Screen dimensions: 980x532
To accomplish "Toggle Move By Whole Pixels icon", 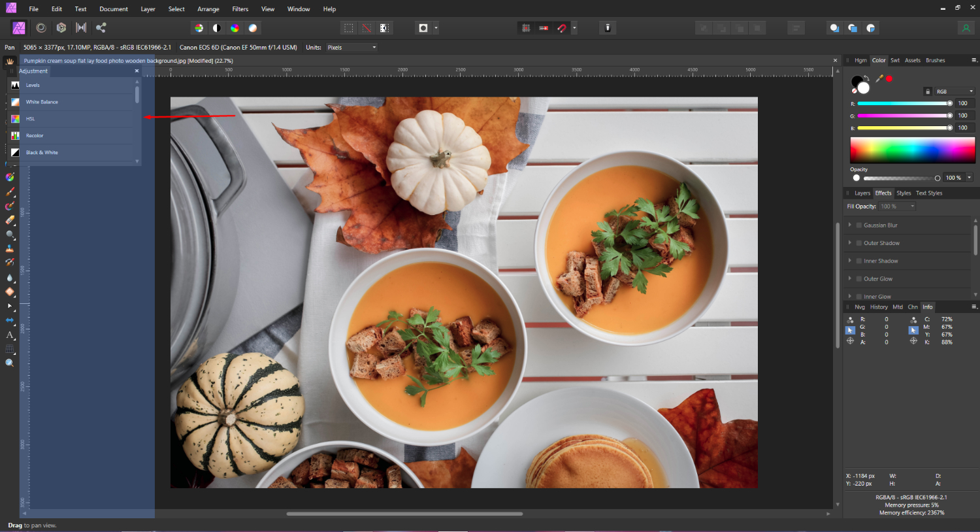I will click(544, 28).
